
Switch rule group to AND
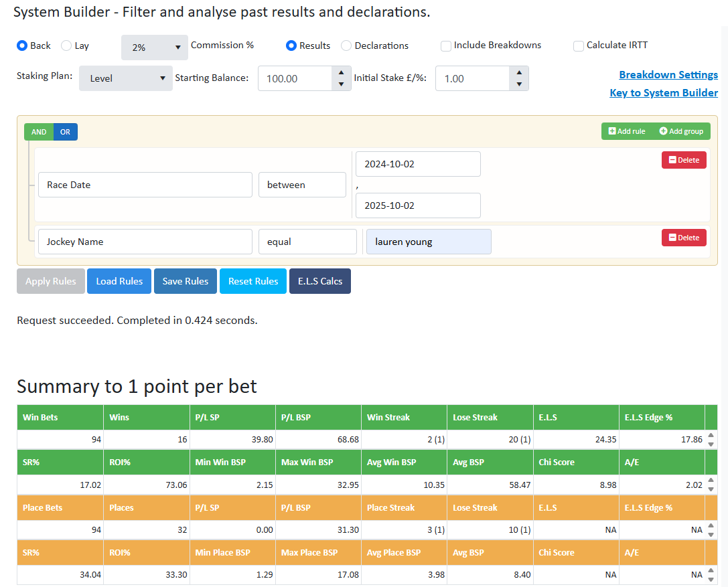click(39, 132)
